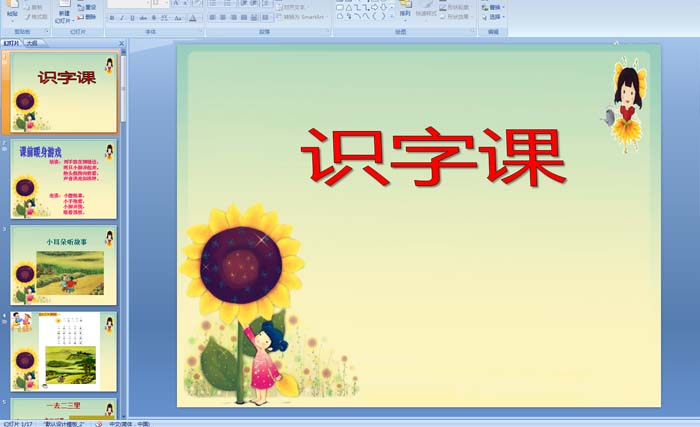The width and height of the screenshot is (700, 427).
Task: Switch to the Outline (大纲) pane tab
Action: (31, 43)
